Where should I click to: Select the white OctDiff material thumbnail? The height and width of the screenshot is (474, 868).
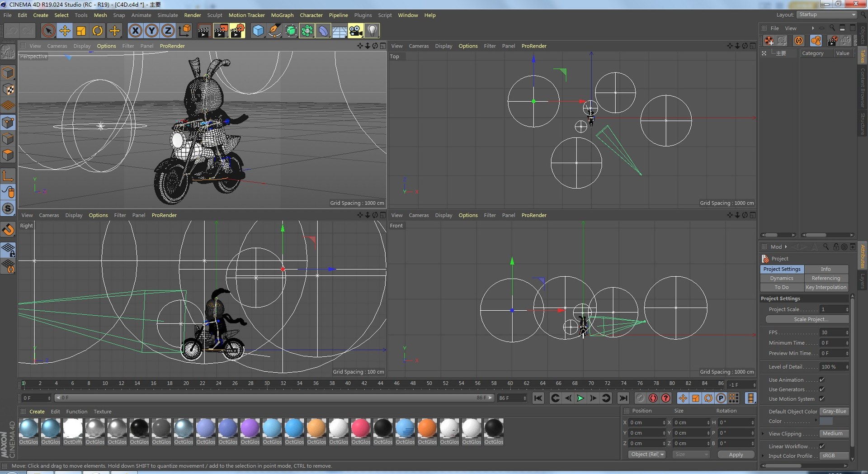point(73,428)
